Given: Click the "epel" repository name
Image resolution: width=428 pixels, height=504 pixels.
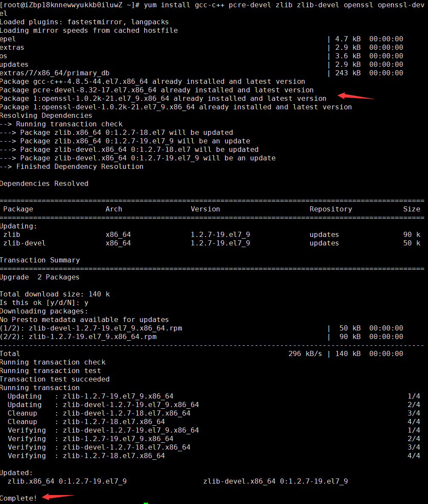Looking at the screenshot, I should (8, 39).
